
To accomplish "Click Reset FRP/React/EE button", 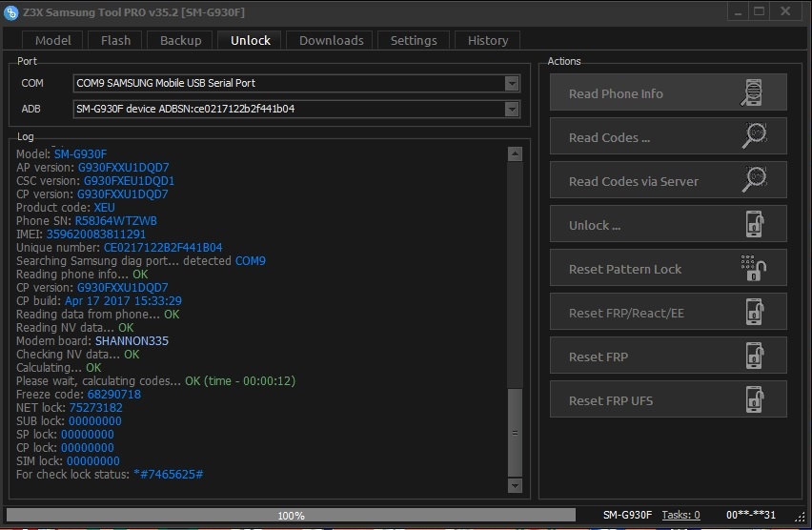I will [x=668, y=312].
